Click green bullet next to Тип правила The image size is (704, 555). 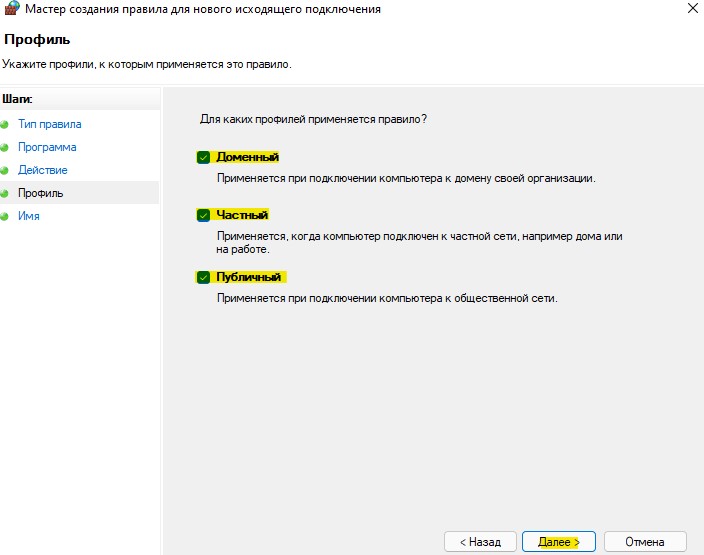(x=4, y=124)
